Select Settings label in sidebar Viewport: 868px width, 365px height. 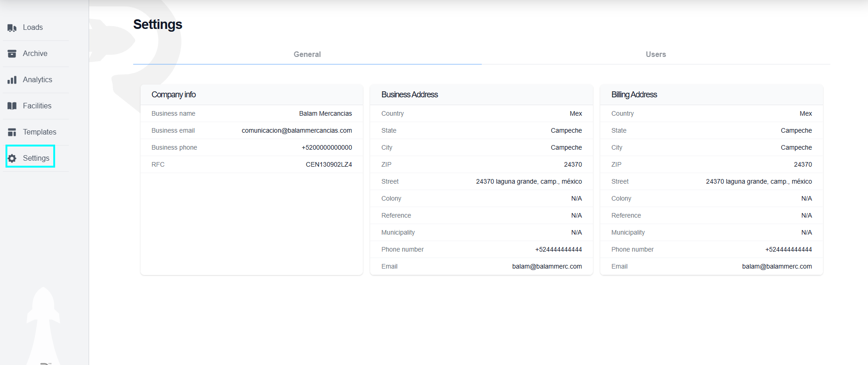point(36,158)
